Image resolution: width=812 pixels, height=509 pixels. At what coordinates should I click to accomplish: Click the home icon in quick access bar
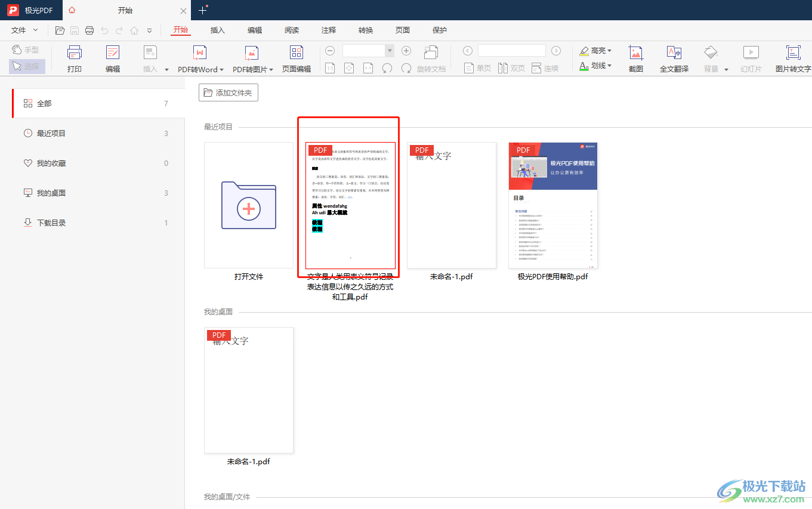[134, 30]
